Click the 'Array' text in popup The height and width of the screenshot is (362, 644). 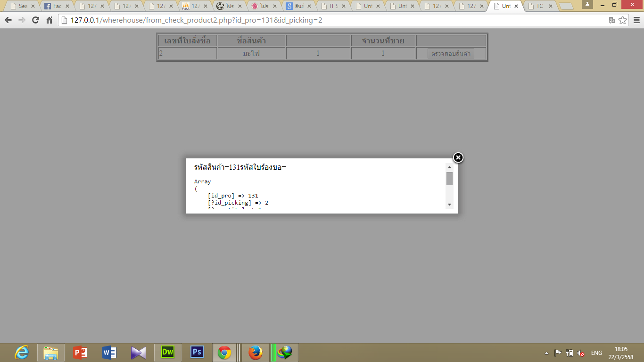pyautogui.click(x=203, y=181)
